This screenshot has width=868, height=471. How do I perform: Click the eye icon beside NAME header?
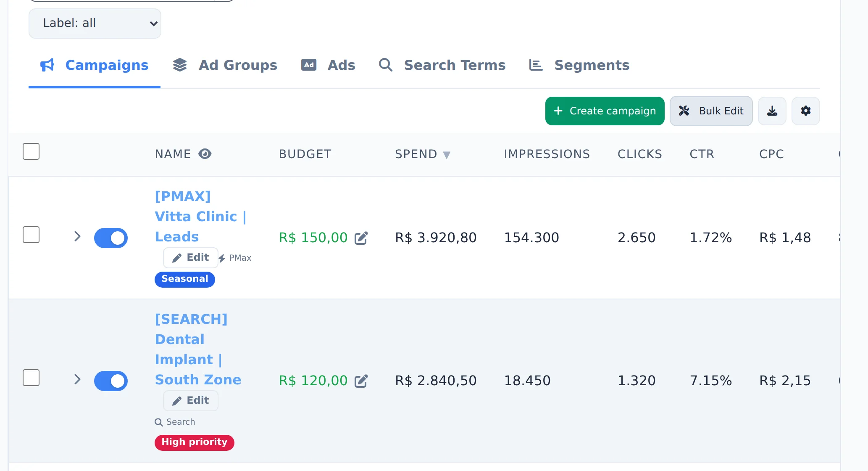tap(205, 154)
